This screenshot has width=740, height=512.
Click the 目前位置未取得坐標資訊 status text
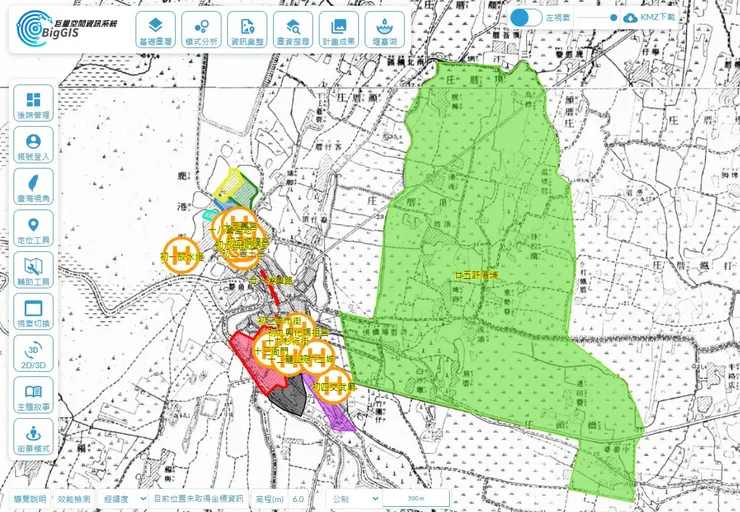[199, 499]
